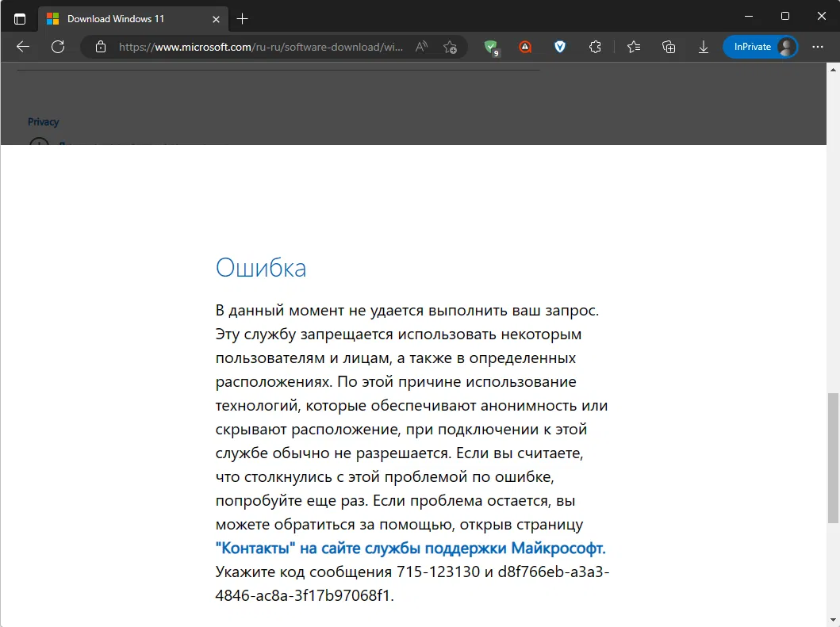Close the Download Windows 11 tab
The image size is (840, 627).
[x=216, y=19]
